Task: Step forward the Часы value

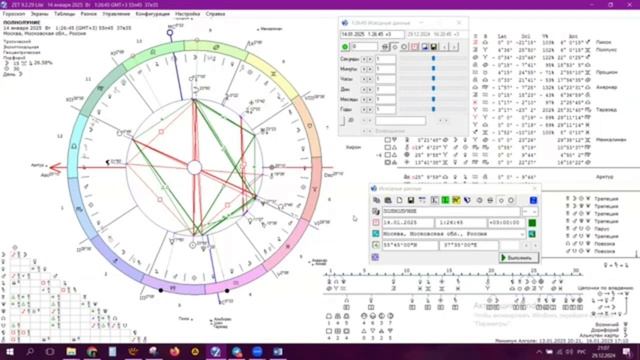Action: coord(370,79)
